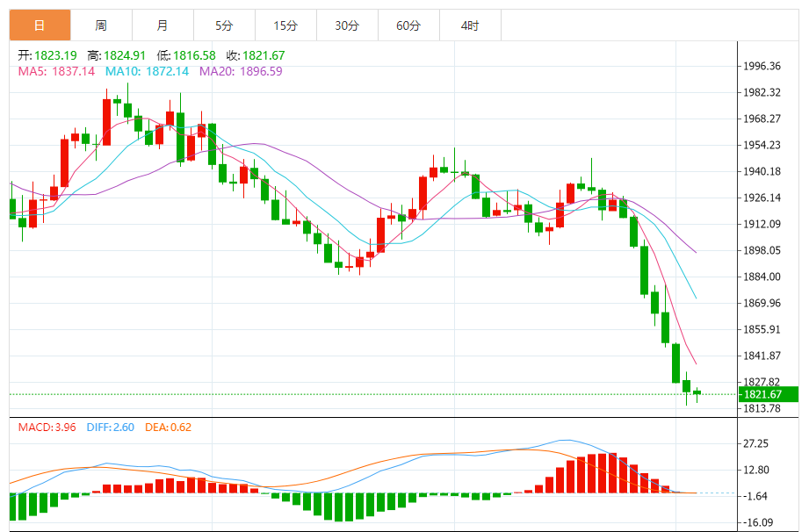Click the -16.09 MACD axis label

point(758,522)
